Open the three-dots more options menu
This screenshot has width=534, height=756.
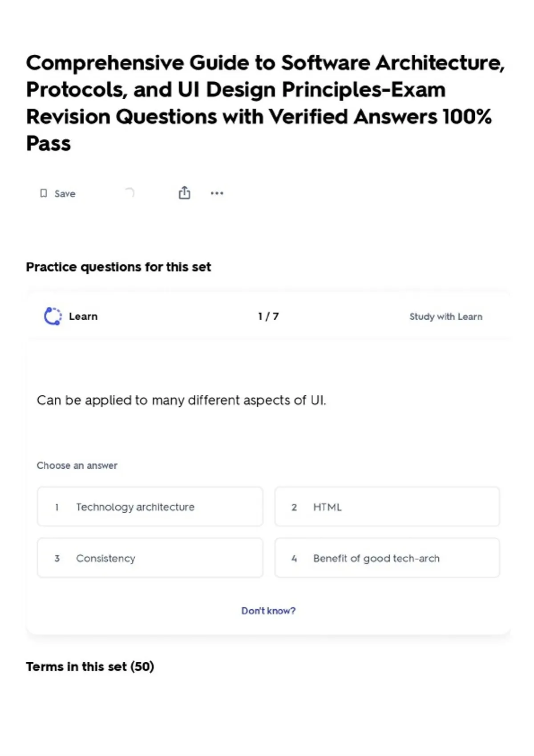tap(217, 193)
